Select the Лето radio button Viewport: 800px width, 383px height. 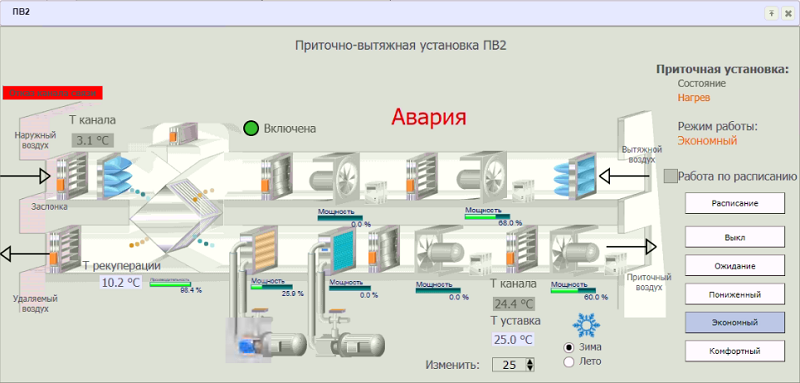569,362
